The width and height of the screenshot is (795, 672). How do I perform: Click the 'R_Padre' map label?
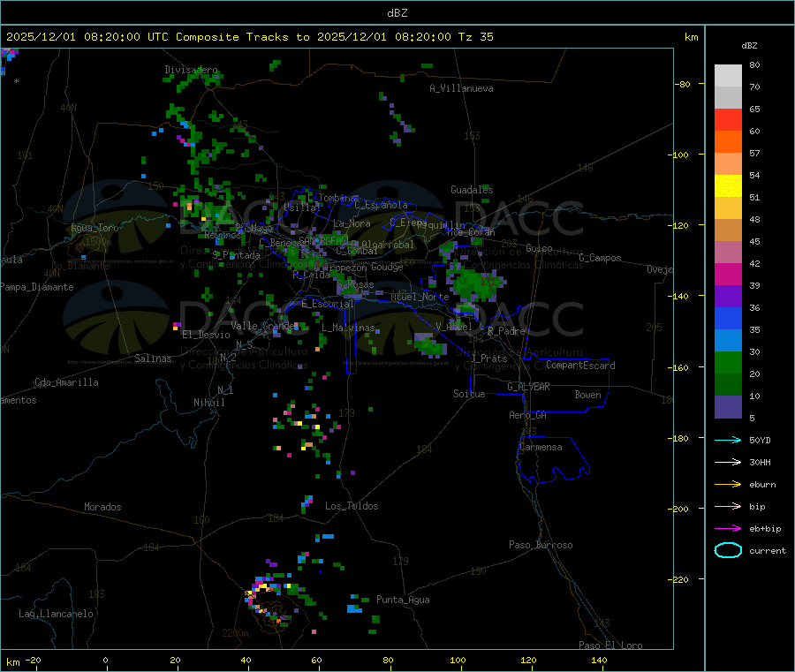click(506, 331)
